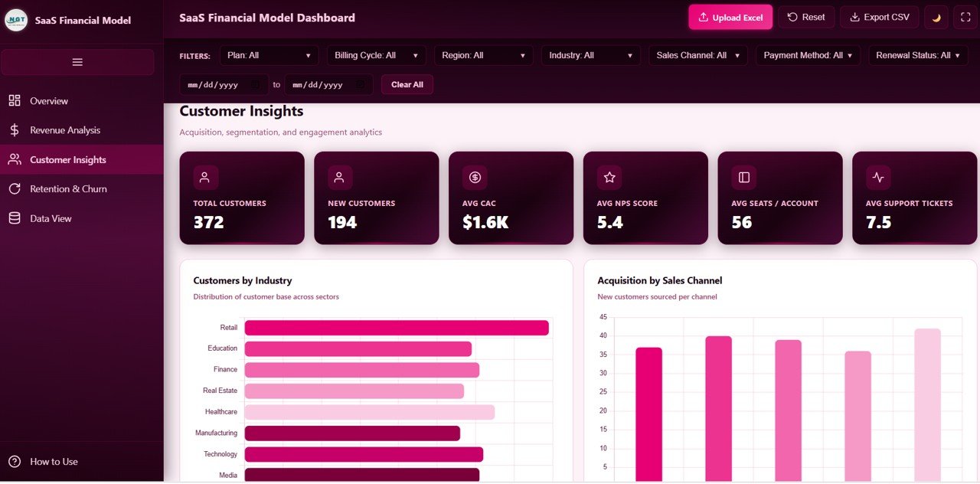Expand the Payment Method filter
The image size is (980, 484).
coord(807,55)
